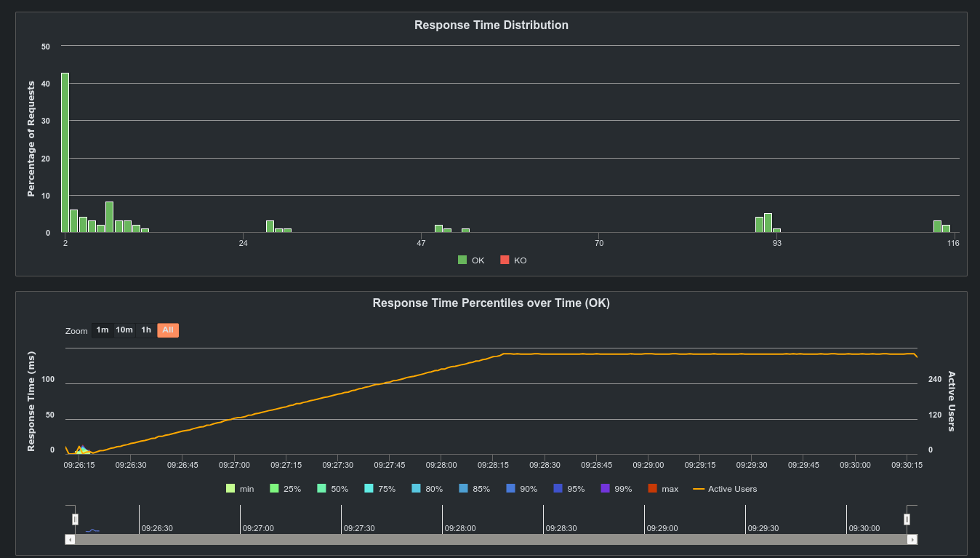Image resolution: width=980 pixels, height=558 pixels.
Task: Click the red max color swatch
Action: click(x=652, y=489)
